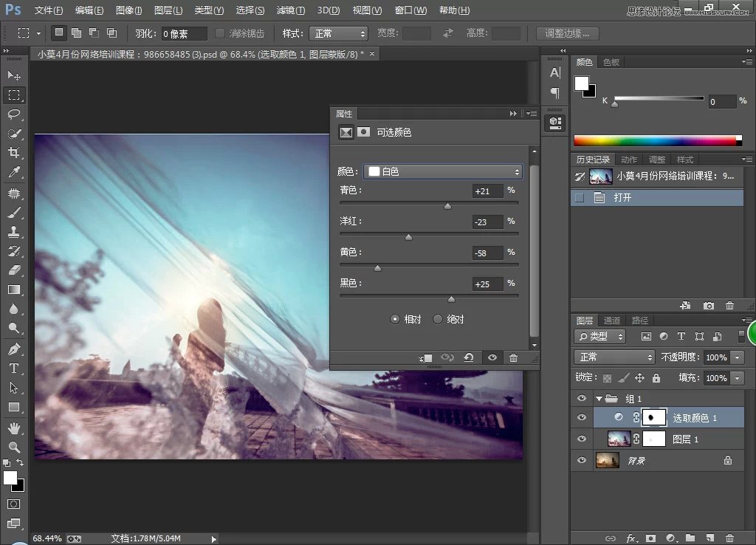Open the Properties panel flyout menu
This screenshot has width=756, height=545.
point(532,113)
